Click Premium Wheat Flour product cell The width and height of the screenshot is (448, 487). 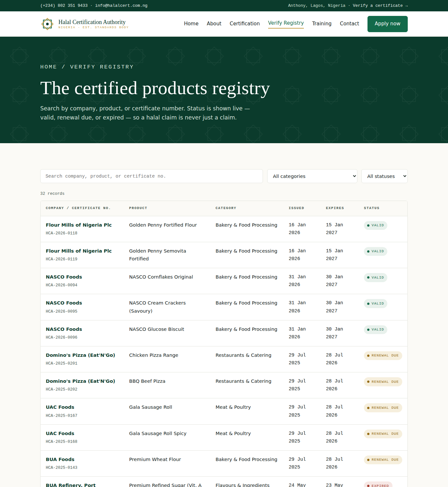click(x=155, y=459)
